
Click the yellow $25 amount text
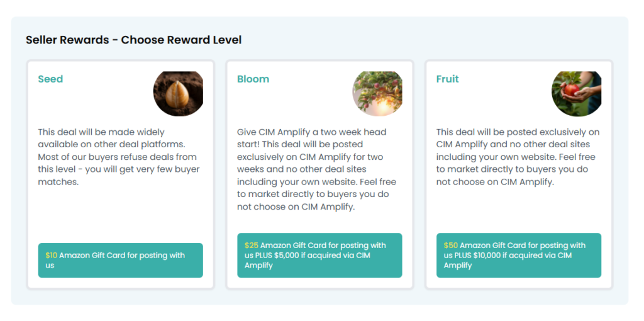(x=252, y=245)
